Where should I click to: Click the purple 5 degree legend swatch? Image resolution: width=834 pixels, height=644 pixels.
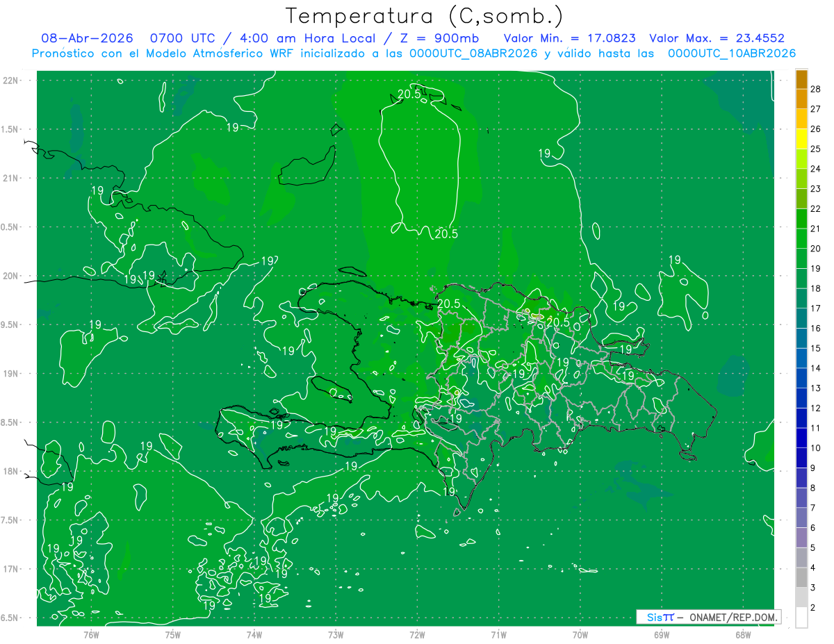click(801, 538)
